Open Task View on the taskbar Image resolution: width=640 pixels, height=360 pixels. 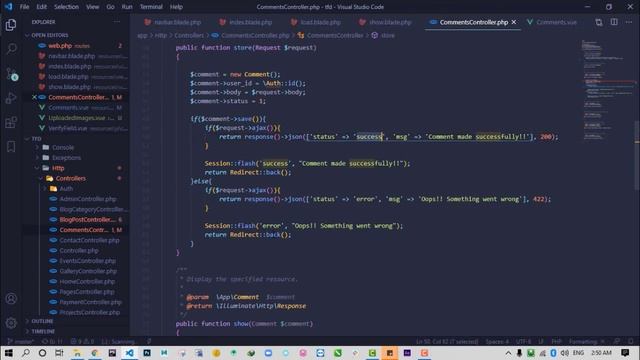[x=59, y=353]
